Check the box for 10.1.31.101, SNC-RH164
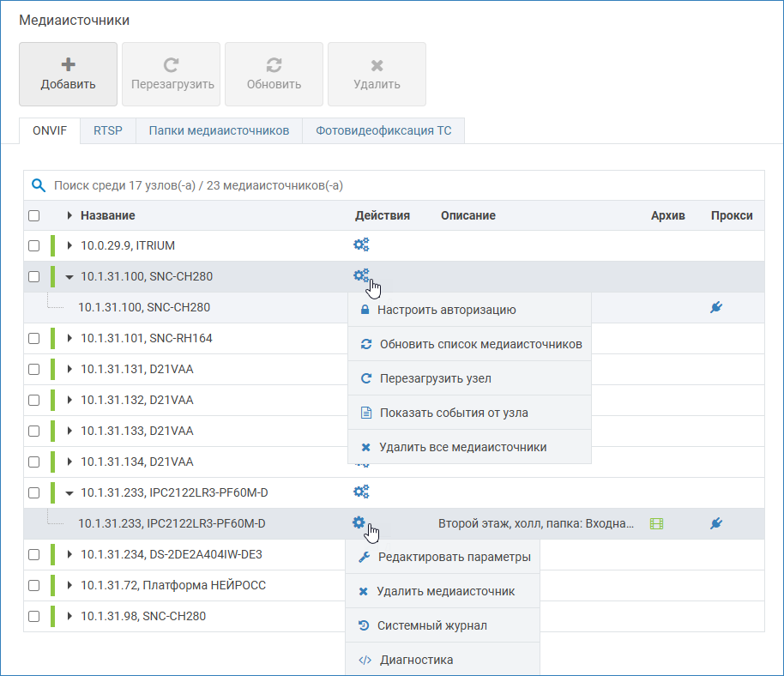Image resolution: width=784 pixels, height=676 pixels. pos(33,338)
